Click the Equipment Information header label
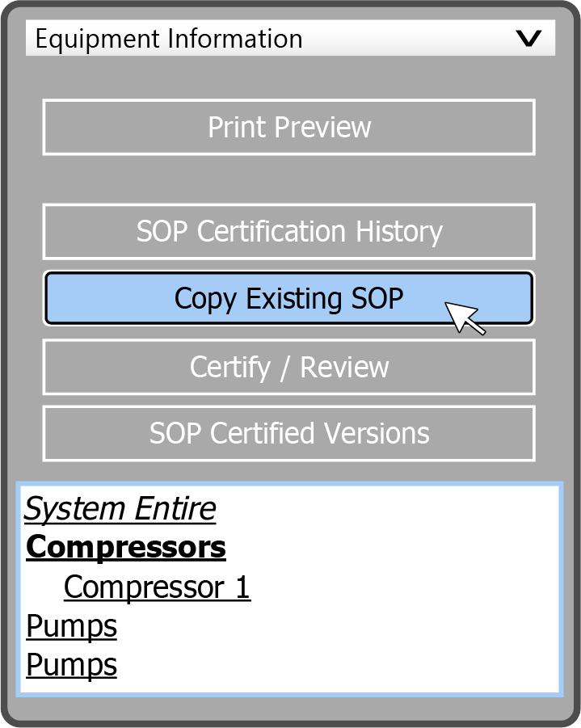 [169, 39]
